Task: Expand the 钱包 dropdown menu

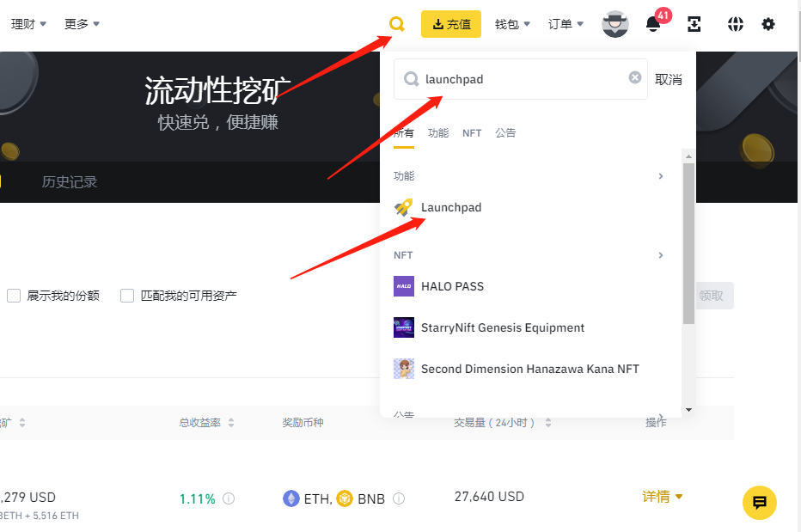Action: pyautogui.click(x=512, y=24)
